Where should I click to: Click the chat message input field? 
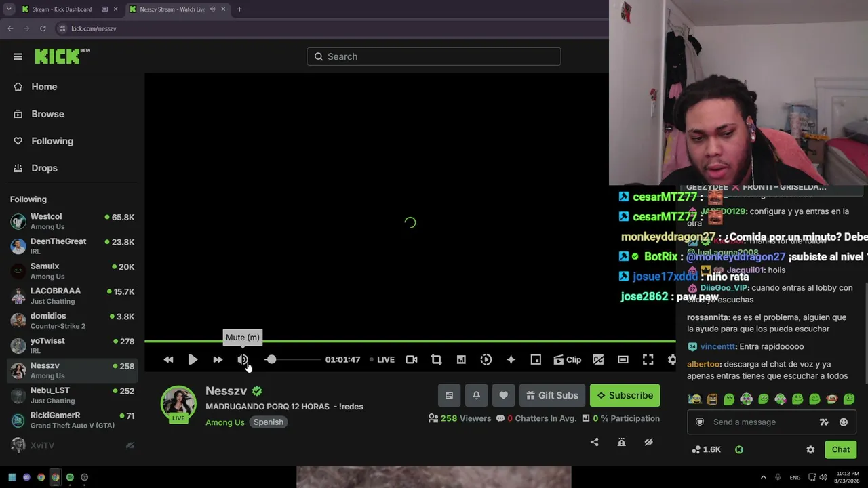762,422
